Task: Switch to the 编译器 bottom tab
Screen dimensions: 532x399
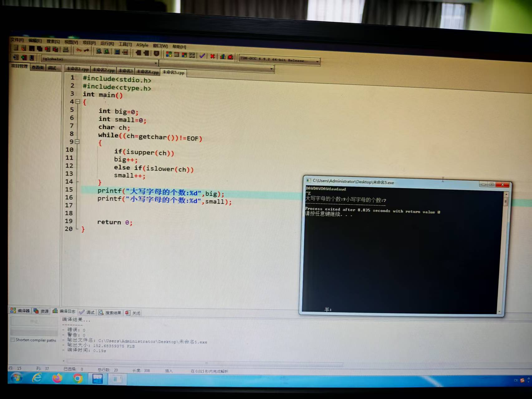Action: click(x=20, y=310)
